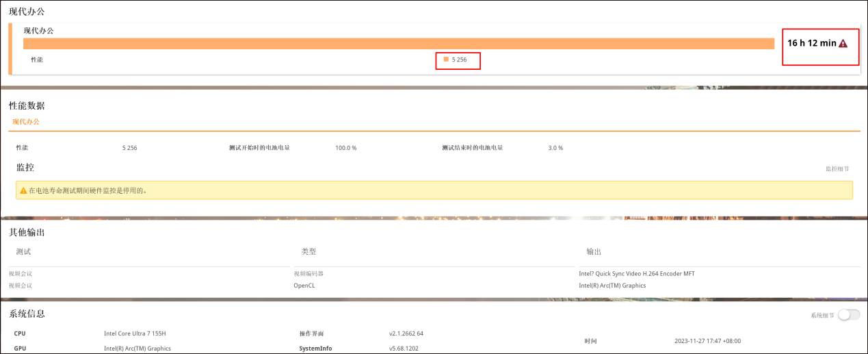Select the orange 现代办公 tab under 性能数据
The height and width of the screenshot is (354, 868).
click(x=26, y=121)
